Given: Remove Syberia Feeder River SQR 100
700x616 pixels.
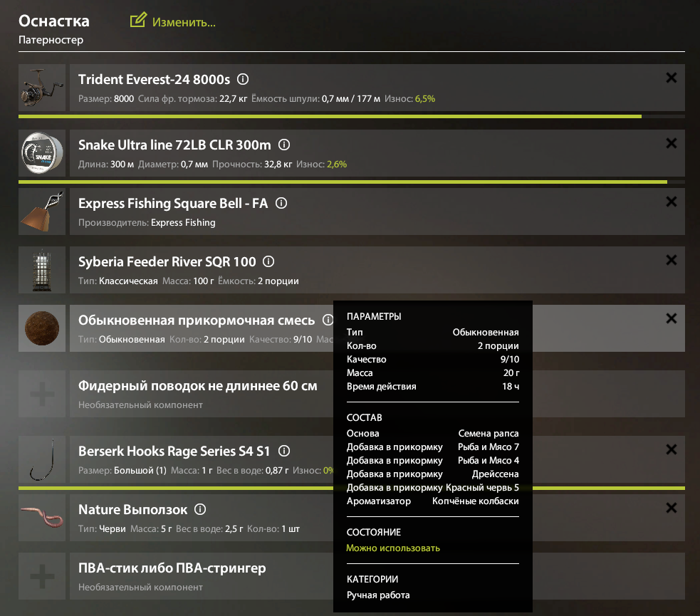Looking at the screenshot, I should pos(671,260).
